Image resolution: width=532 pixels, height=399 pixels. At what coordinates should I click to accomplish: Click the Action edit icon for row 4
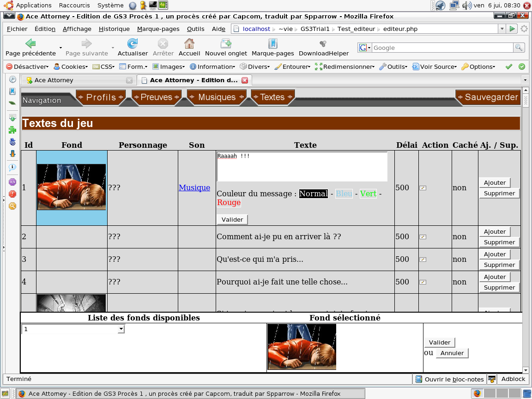coord(423,282)
